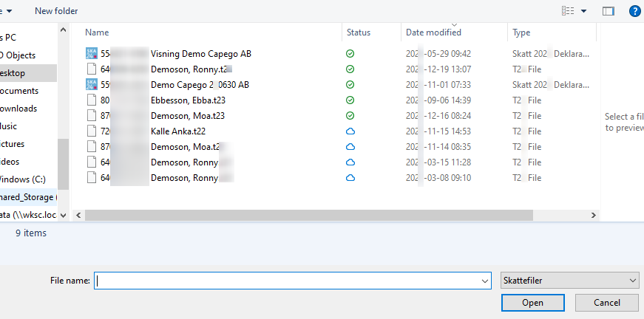Select file name Visning Demo Capego AB
Image resolution: width=644 pixels, height=319 pixels.
[201, 54]
